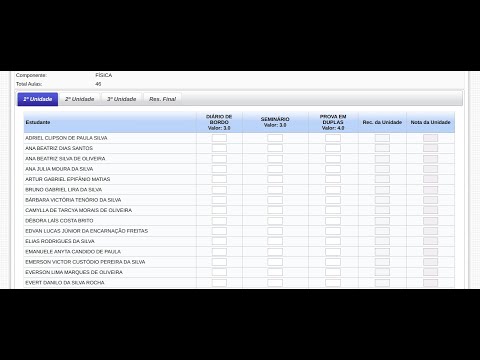Click Prova em Duplas field for Ana Julia Moura

click(x=333, y=169)
